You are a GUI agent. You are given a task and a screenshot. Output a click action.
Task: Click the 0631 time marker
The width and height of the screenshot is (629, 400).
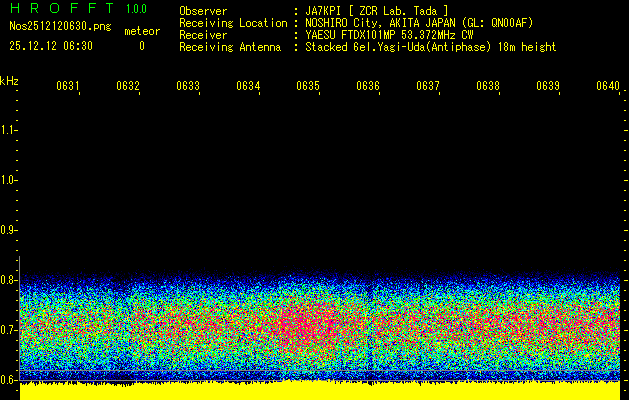tap(67, 86)
